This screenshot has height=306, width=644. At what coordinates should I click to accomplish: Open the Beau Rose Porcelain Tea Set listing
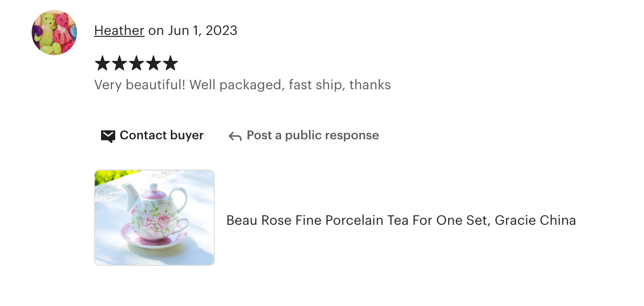pos(401,220)
